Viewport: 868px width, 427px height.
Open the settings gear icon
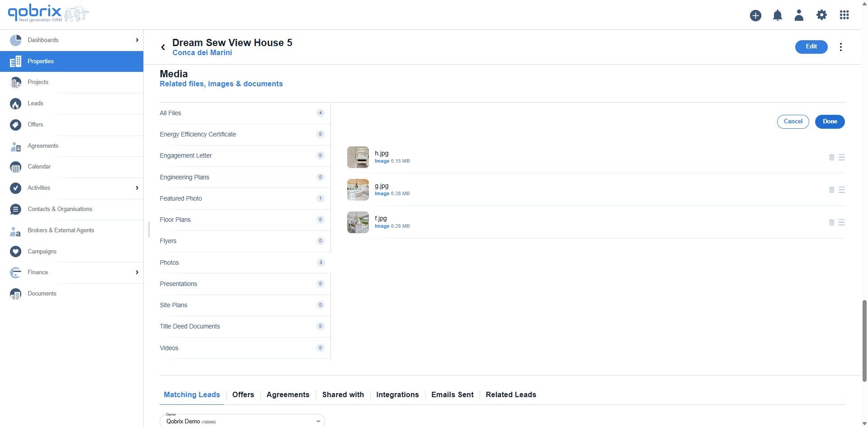[821, 14]
